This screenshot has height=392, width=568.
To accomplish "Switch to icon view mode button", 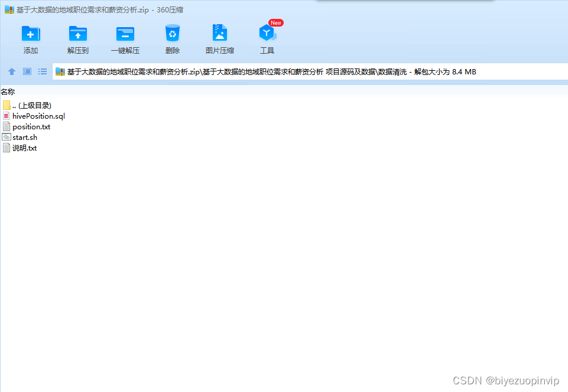I will coord(27,71).
